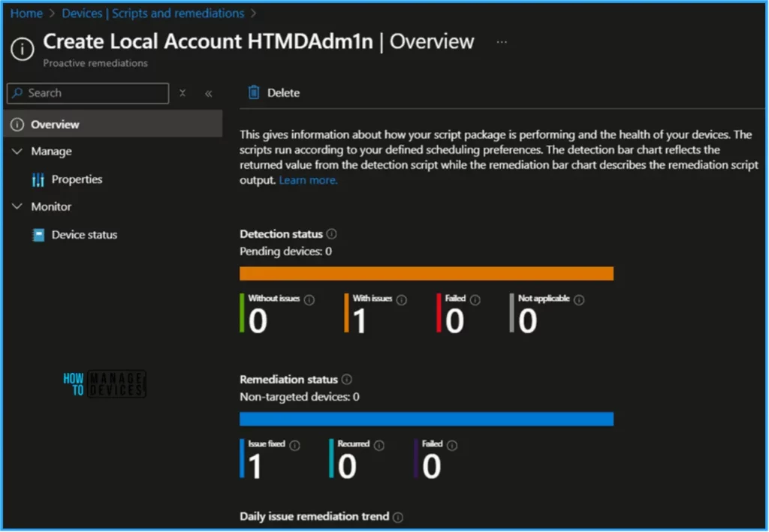Click the Monitor section label
The height and width of the screenshot is (532, 769).
pyautogui.click(x=51, y=207)
